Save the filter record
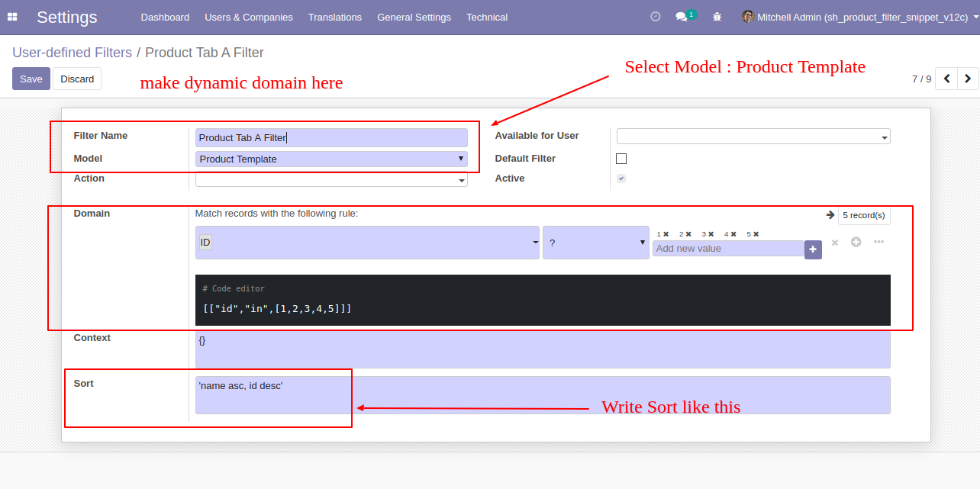The image size is (980, 489). pos(31,79)
